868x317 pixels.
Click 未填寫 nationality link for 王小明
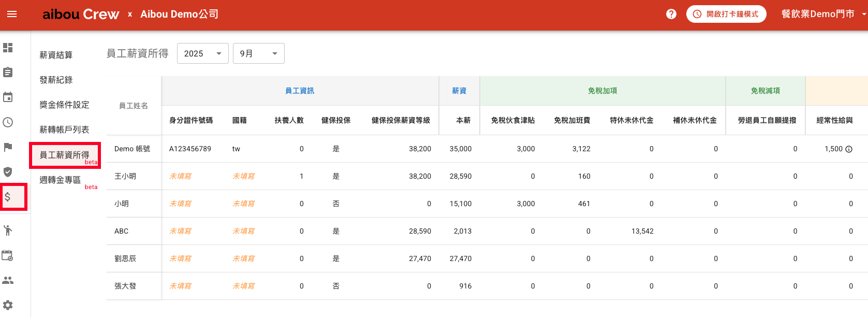(243, 176)
